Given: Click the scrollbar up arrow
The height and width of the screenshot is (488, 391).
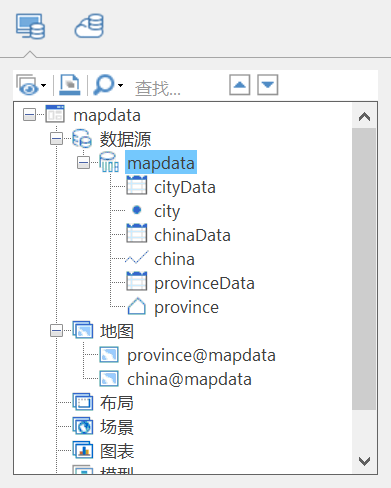Looking at the screenshot, I should [x=364, y=116].
